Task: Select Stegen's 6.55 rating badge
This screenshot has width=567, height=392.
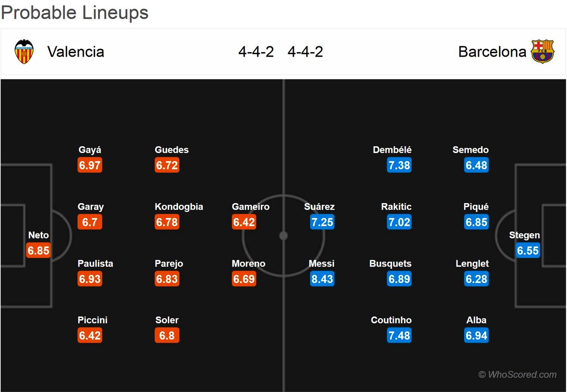Action: click(x=528, y=251)
